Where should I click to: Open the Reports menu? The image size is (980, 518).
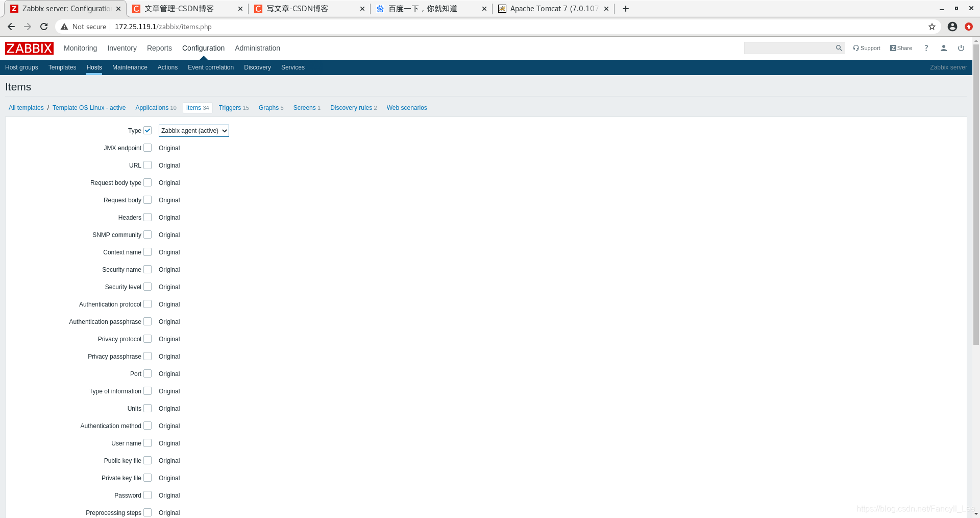tap(159, 48)
